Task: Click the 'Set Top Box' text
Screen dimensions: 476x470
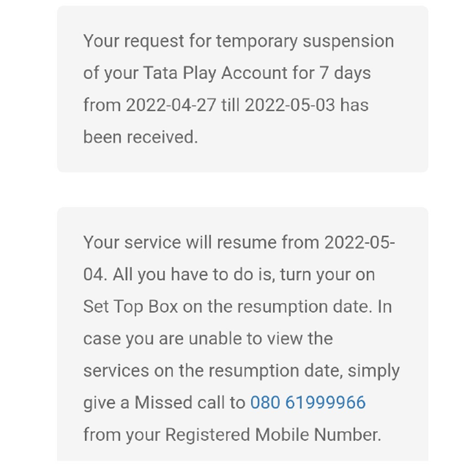Action: click(x=131, y=307)
